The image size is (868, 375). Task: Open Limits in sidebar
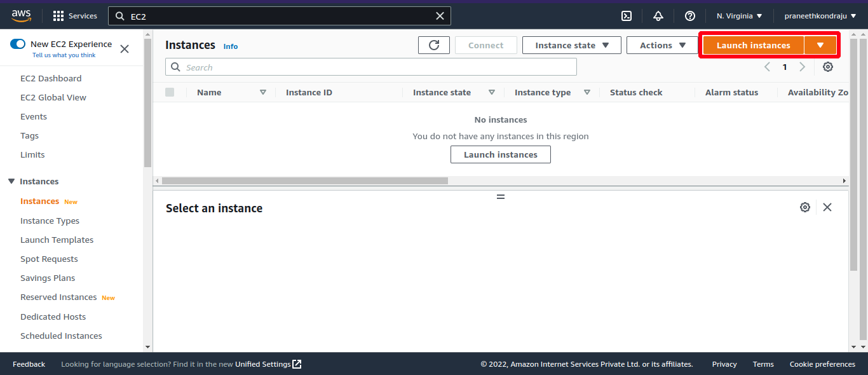coord(32,154)
